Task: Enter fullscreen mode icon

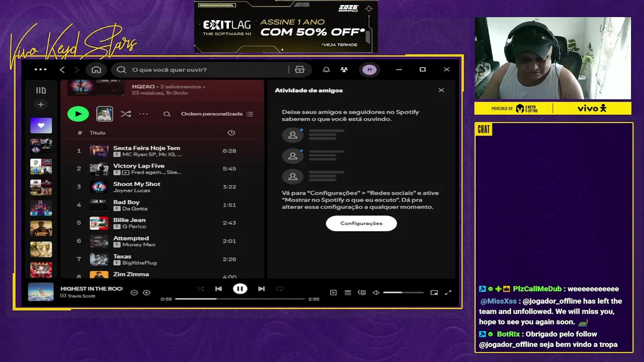Action: point(448,293)
